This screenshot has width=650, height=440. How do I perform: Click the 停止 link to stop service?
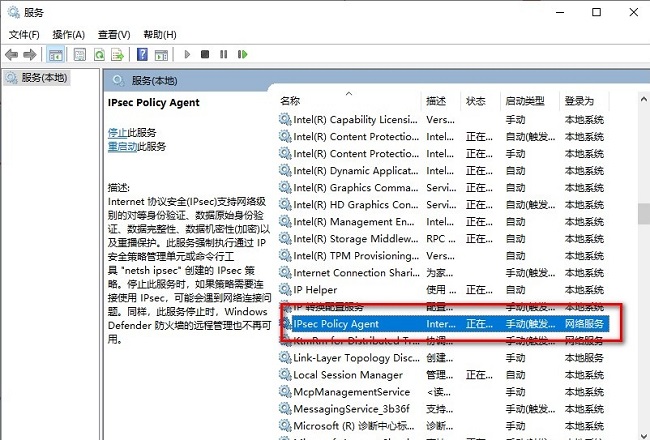(x=117, y=133)
